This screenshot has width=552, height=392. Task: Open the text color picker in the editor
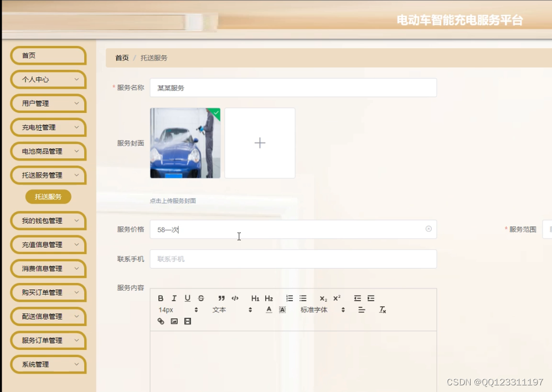[x=269, y=310]
